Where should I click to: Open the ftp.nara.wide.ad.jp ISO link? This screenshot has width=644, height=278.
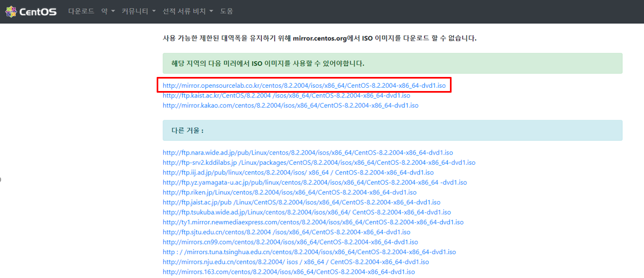pyautogui.click(x=308, y=152)
